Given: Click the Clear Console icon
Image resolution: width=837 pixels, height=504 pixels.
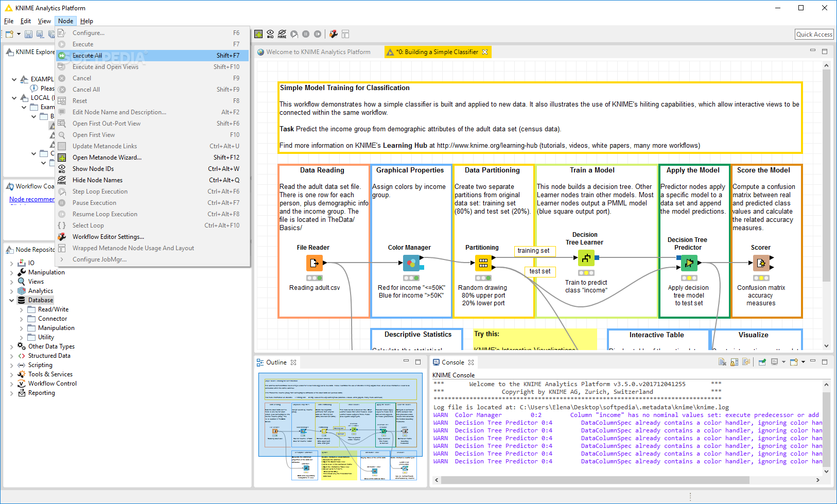Looking at the screenshot, I should 722,362.
